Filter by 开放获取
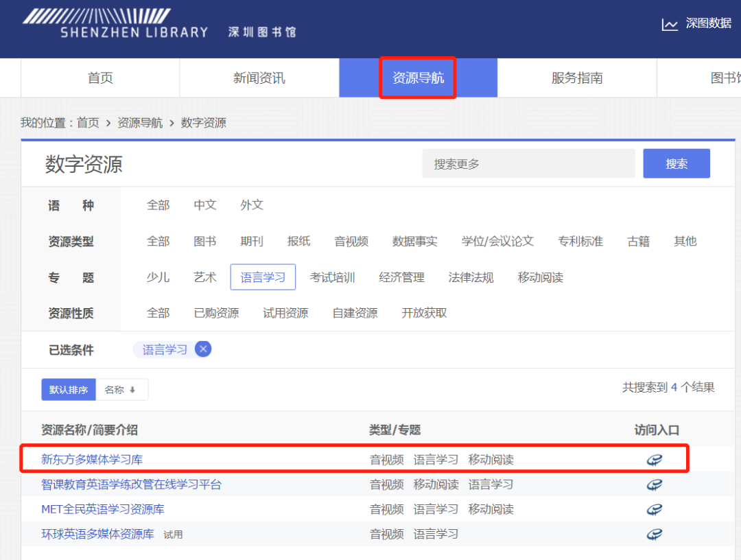This screenshot has width=741, height=560. point(425,313)
